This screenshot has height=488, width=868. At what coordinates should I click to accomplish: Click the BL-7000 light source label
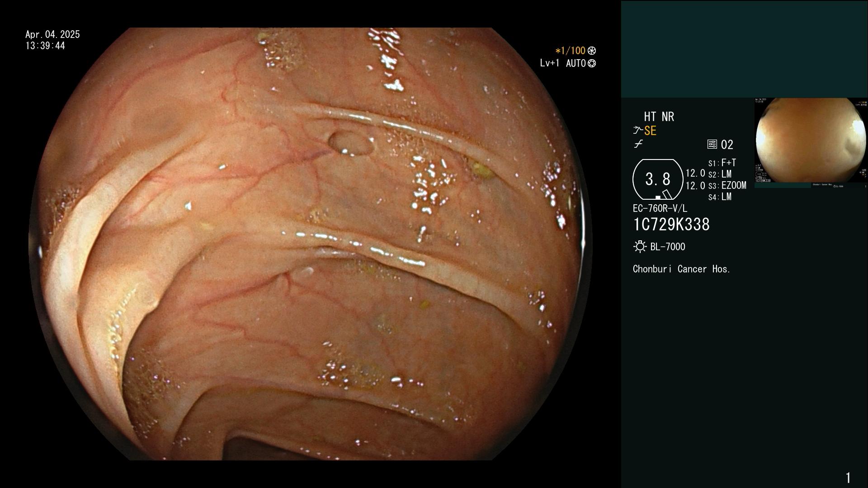click(668, 247)
